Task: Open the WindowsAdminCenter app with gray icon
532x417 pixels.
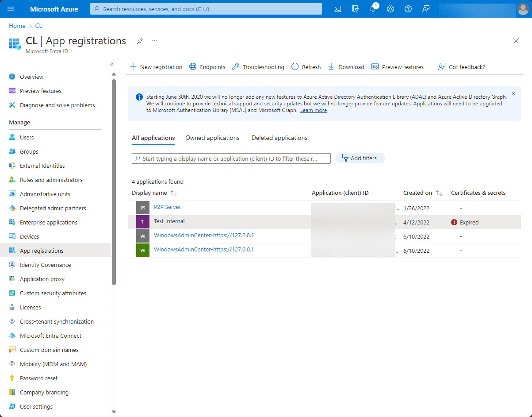Action: [x=204, y=236]
